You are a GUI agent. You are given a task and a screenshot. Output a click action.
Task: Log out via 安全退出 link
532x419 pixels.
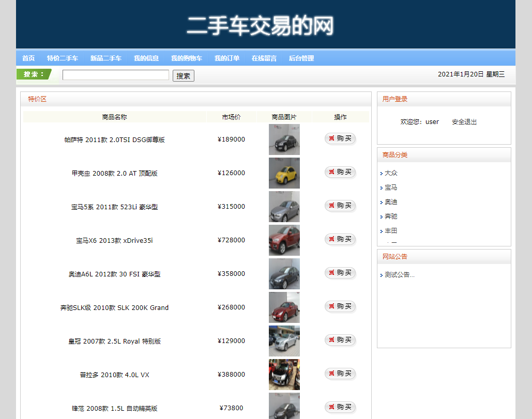point(464,122)
